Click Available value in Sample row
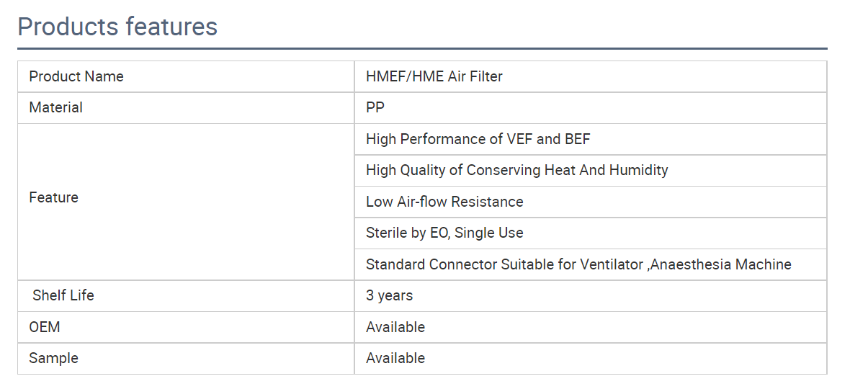Screen dimensions: 868x389 [395, 358]
